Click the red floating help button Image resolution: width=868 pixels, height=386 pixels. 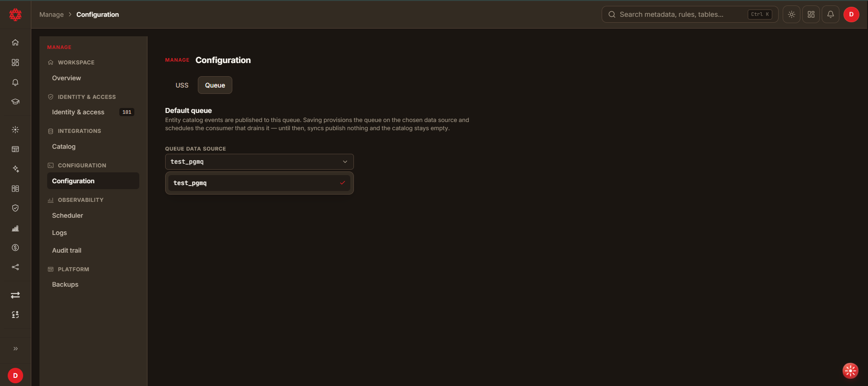coord(850,371)
